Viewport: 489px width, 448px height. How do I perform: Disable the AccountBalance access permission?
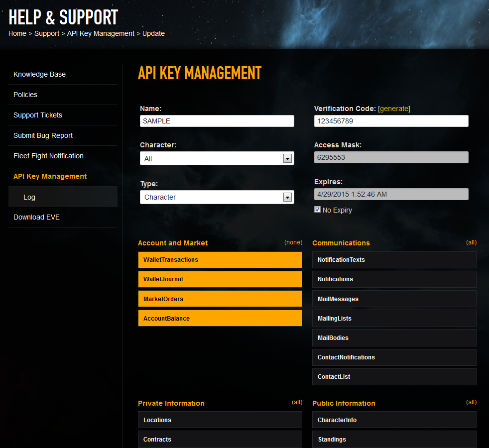click(220, 319)
